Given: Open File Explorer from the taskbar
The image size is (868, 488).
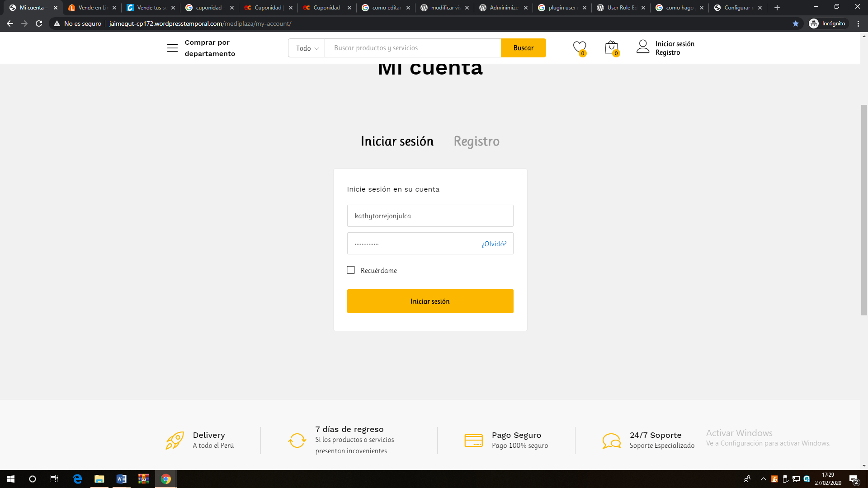Looking at the screenshot, I should point(99,479).
